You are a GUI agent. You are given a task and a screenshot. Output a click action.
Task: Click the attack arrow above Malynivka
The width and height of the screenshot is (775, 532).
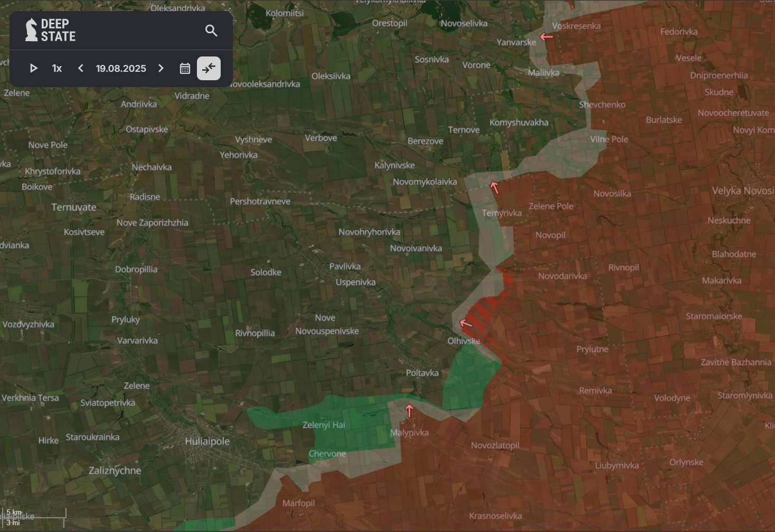tap(409, 411)
